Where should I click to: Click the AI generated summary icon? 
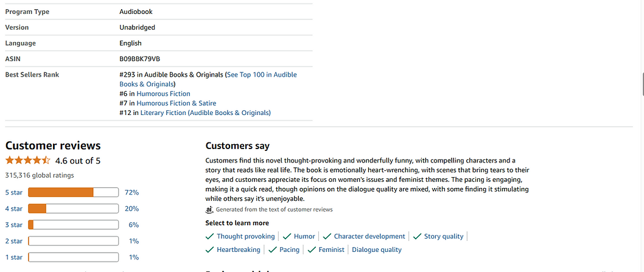tap(209, 209)
